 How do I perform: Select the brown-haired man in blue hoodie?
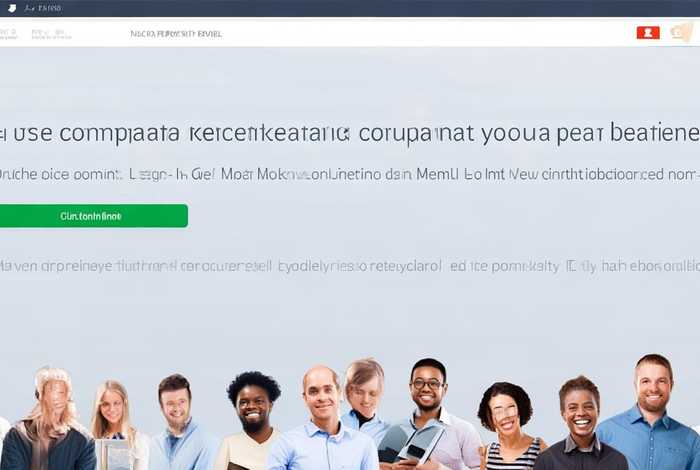179,422
